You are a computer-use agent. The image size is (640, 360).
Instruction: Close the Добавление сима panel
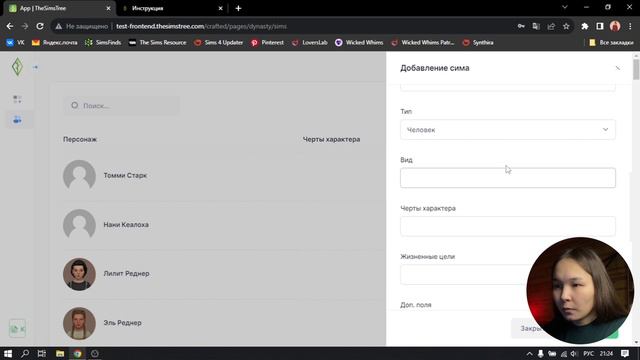click(618, 68)
